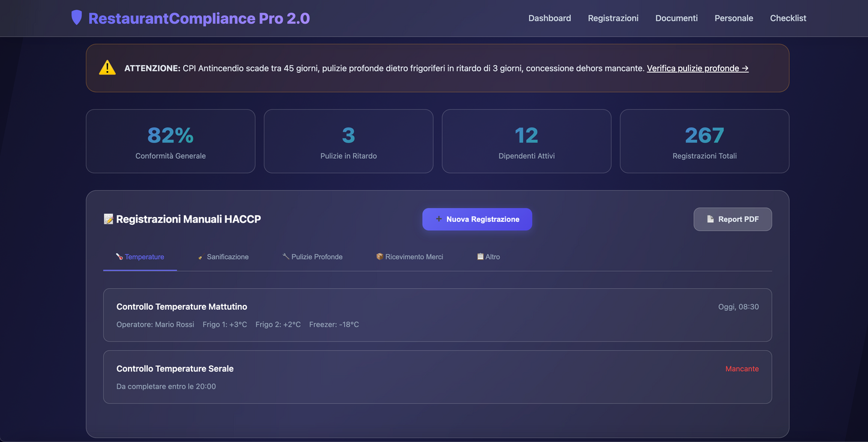Click the yellow warning triangle icon
The height and width of the screenshot is (442, 868).
107,67
